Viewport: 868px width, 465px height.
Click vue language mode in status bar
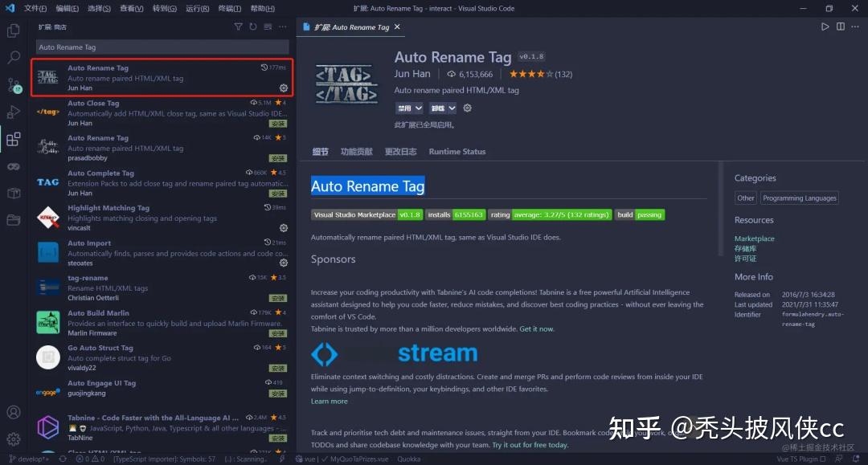pyautogui.click(x=309, y=459)
